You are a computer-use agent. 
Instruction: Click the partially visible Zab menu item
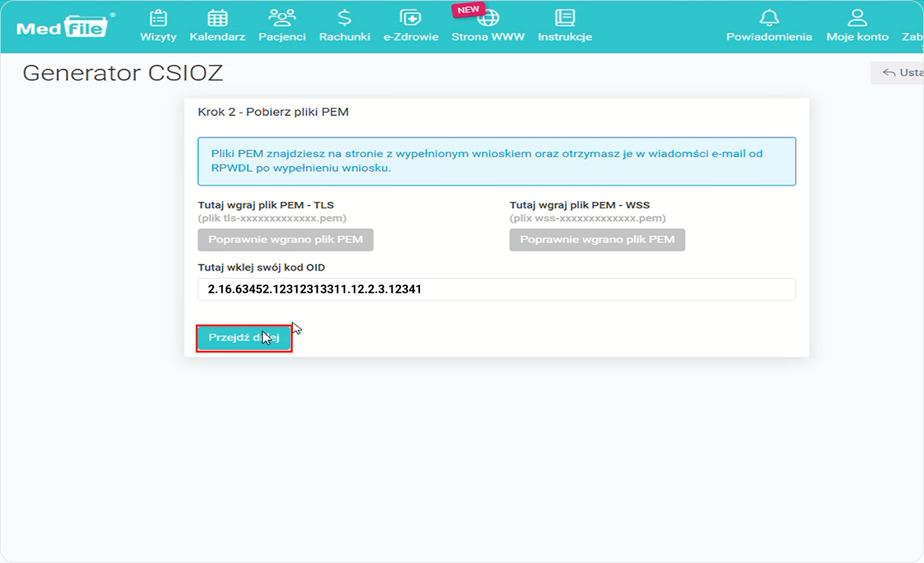pos(913,36)
